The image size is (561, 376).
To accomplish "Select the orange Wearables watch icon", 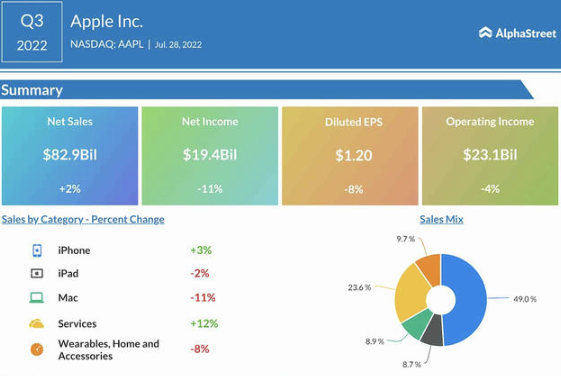I will [37, 349].
